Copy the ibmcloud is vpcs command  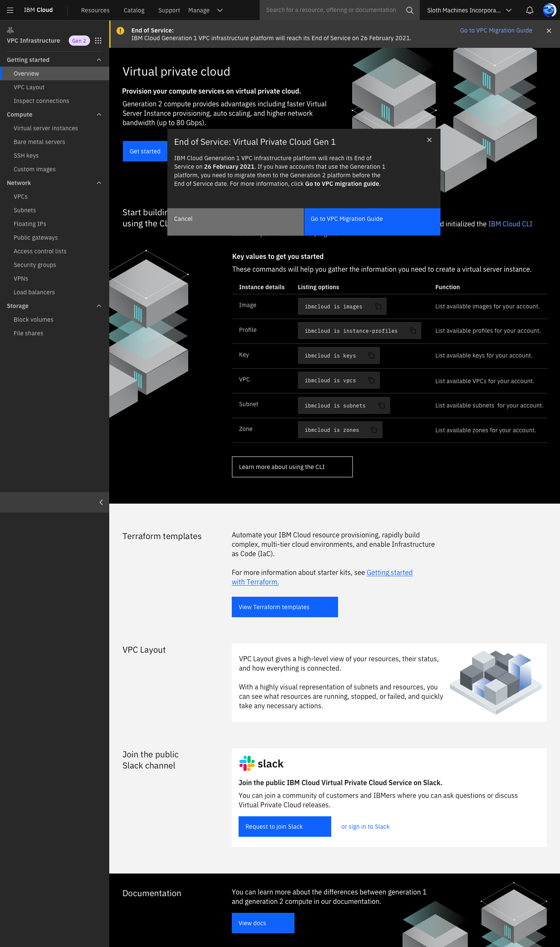point(371,380)
